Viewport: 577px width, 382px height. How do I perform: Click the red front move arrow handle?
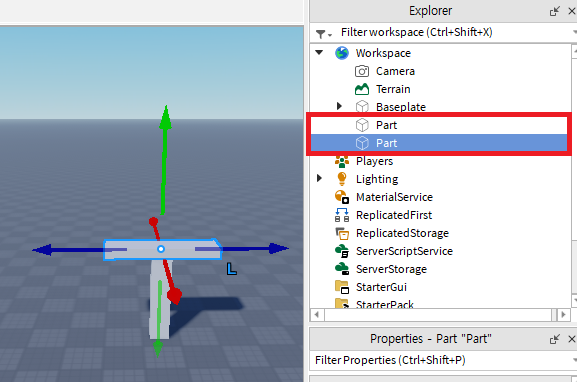tap(174, 296)
